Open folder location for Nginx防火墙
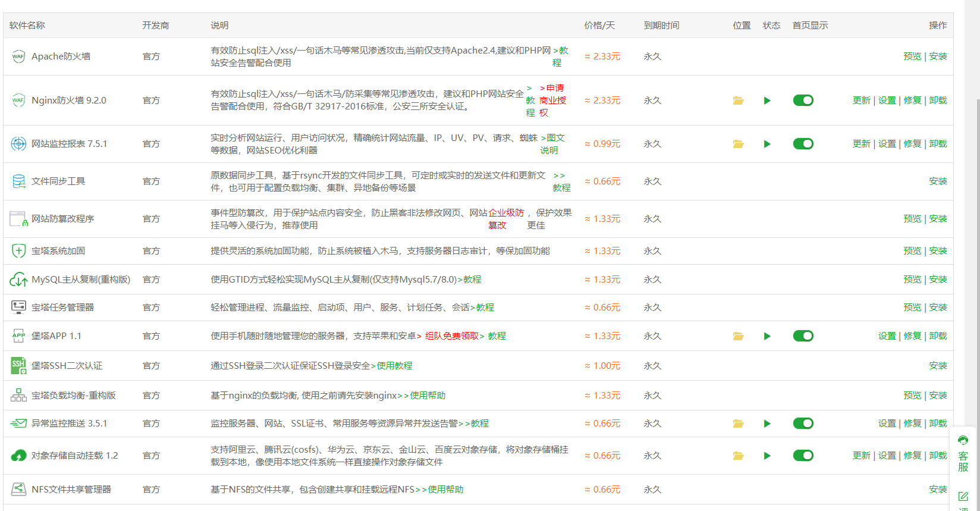 click(738, 101)
